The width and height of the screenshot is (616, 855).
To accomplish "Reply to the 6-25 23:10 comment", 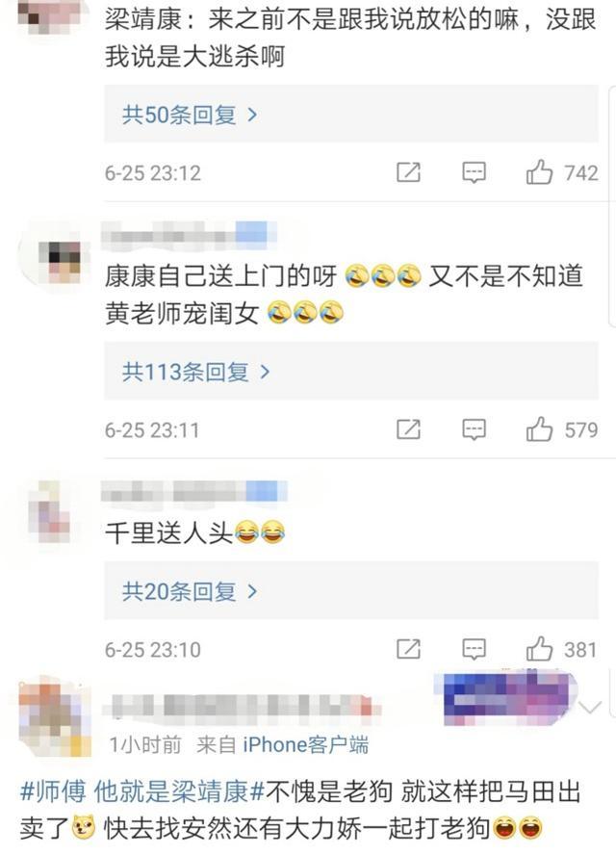I will (x=474, y=649).
